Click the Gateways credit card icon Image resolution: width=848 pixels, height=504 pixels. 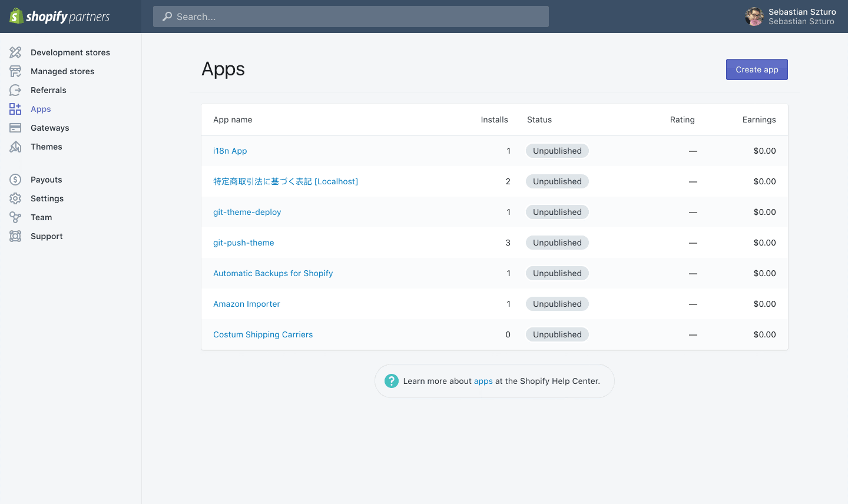pyautogui.click(x=15, y=128)
